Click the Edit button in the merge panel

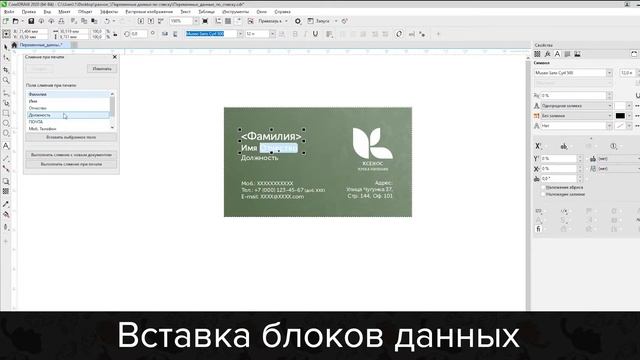pos(102,69)
